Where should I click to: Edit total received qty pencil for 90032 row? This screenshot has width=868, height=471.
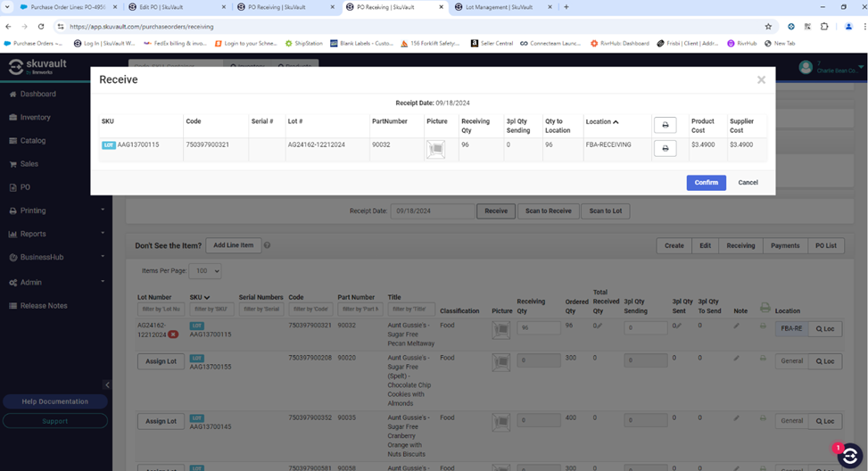tap(599, 326)
